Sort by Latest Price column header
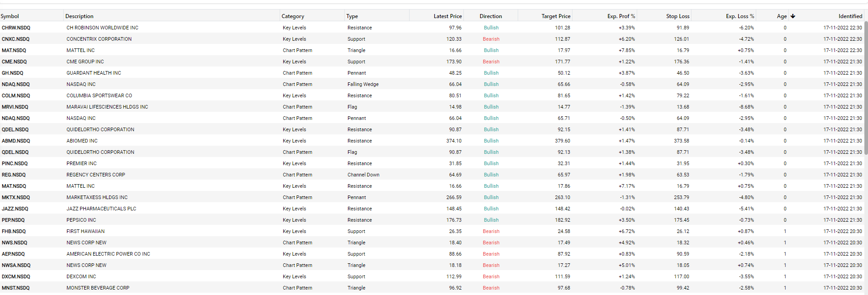Viewport: 868px width, 295px height. (448, 16)
